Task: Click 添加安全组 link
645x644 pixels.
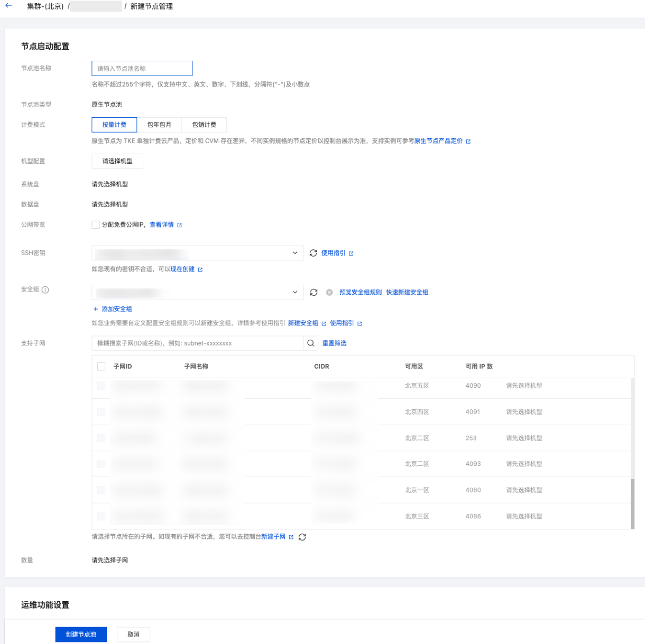Action: 117,309
